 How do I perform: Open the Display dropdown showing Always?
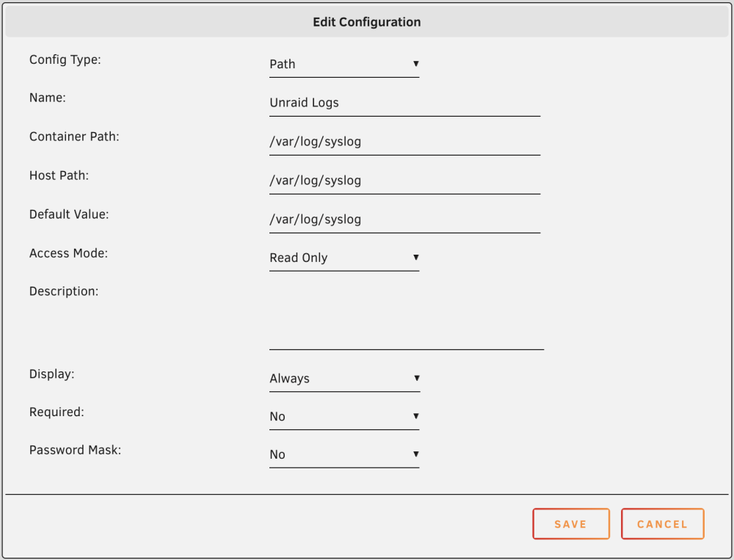tap(344, 379)
